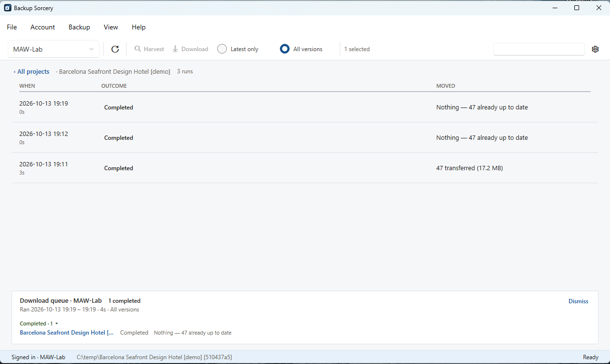Click the WHEN column header
Viewport: 610px width, 364px height.
(x=27, y=86)
